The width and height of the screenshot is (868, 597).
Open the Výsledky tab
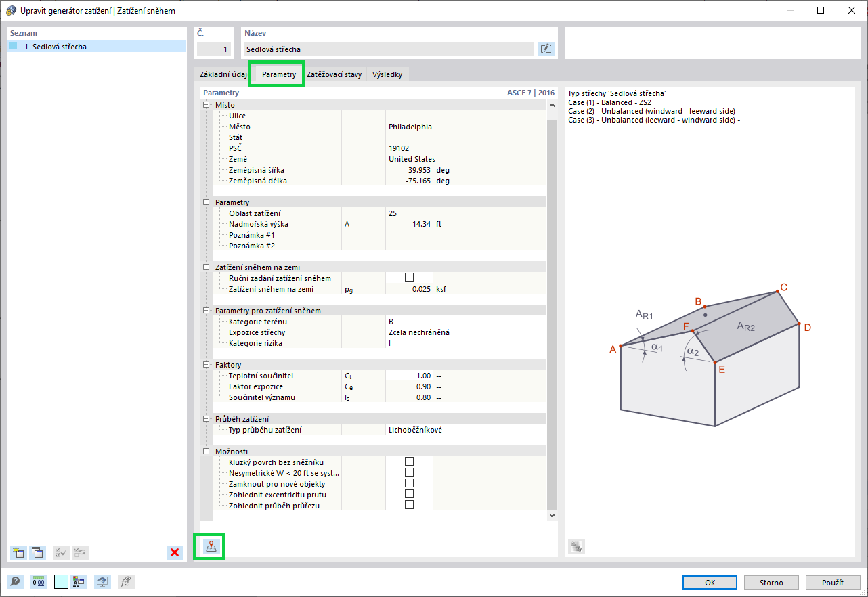(x=387, y=74)
